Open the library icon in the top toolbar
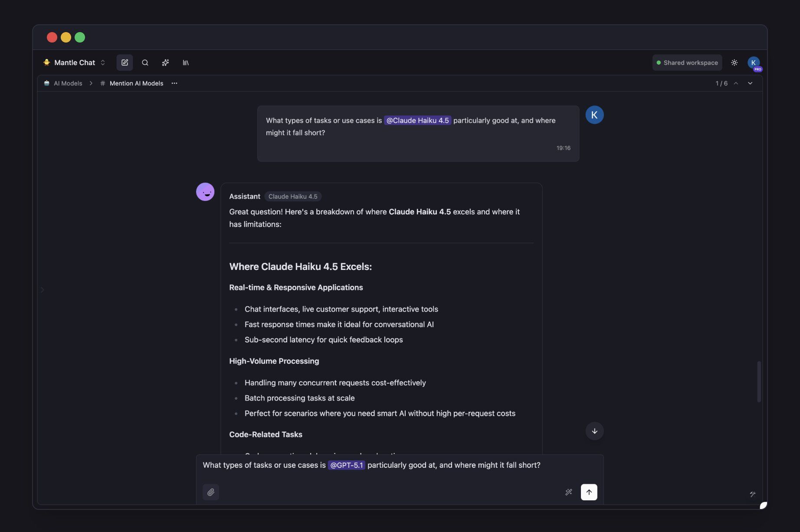Viewport: 800px width, 532px height. coord(186,62)
